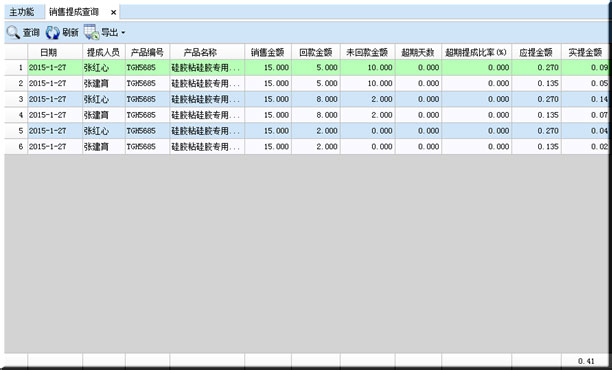Click the 导出 export table icon

pyautogui.click(x=91, y=32)
